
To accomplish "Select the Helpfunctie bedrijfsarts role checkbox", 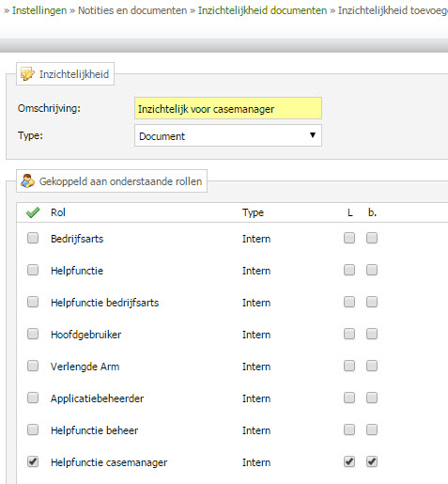I will (x=33, y=302).
